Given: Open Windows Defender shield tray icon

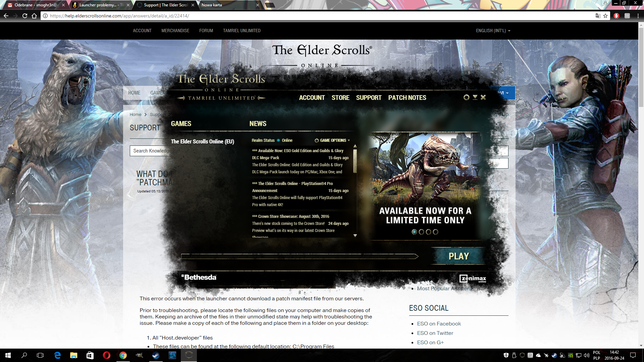Looking at the screenshot, I should 506,355.
